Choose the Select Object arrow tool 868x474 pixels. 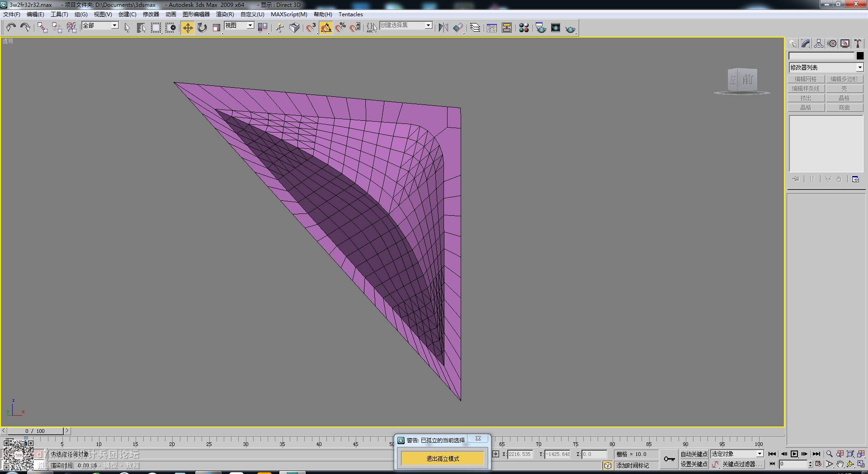pyautogui.click(x=127, y=28)
